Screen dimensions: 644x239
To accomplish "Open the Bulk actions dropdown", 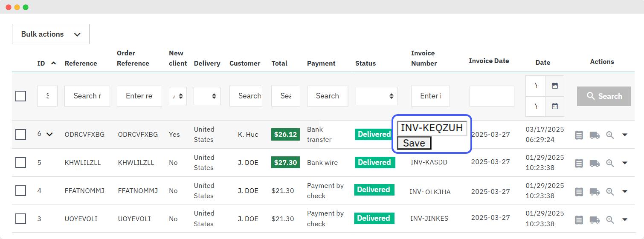I will pos(51,34).
